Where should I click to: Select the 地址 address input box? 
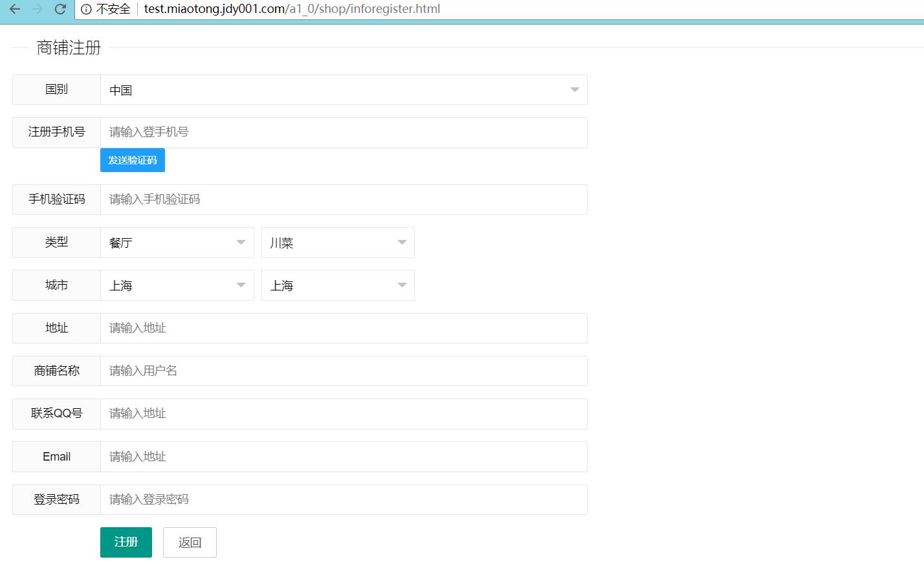[344, 328]
